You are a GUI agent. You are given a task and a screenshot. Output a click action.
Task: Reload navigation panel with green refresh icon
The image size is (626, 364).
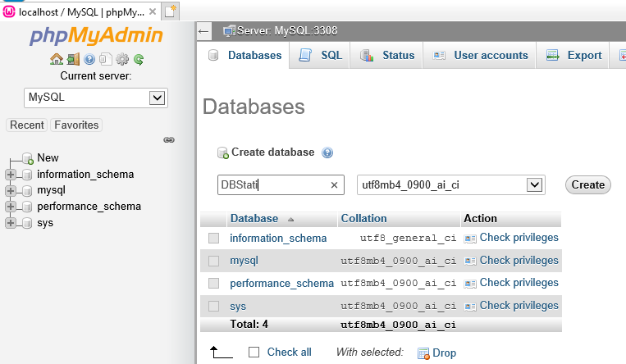[x=139, y=59]
